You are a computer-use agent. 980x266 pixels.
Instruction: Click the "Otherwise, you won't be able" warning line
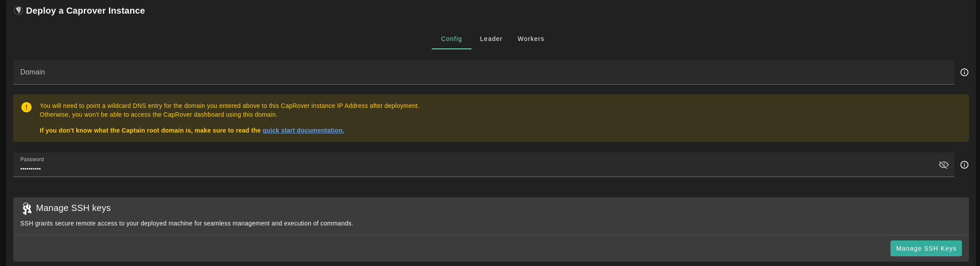[x=158, y=115]
